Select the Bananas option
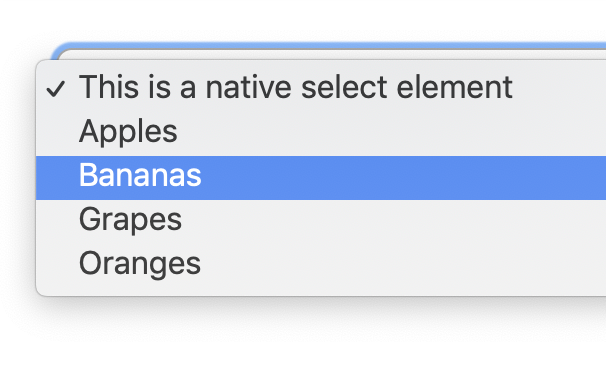Viewport: 606px width, 372px height. tap(321, 178)
